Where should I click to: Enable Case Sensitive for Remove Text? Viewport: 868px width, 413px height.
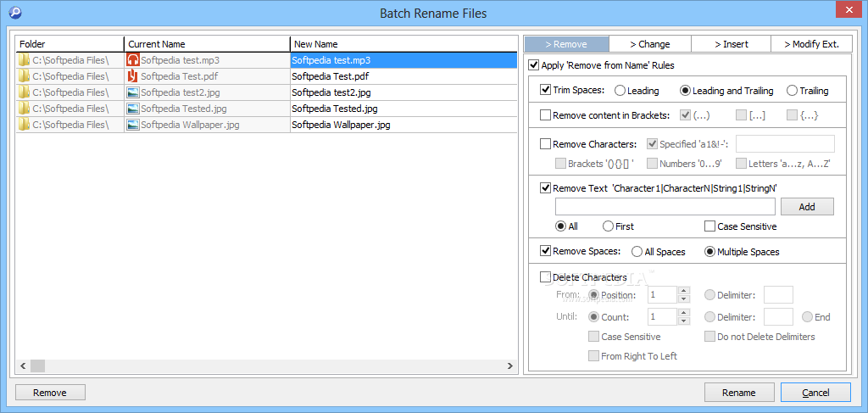(x=709, y=226)
